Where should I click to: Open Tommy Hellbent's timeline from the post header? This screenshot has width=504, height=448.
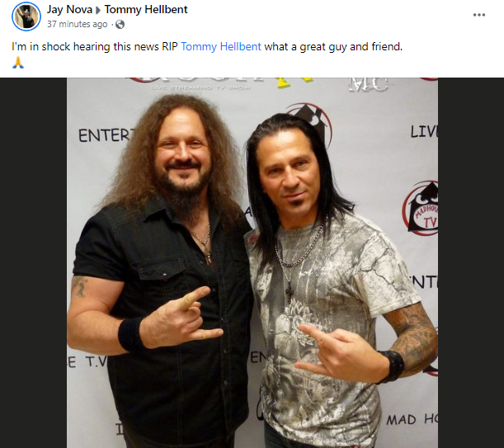click(146, 9)
